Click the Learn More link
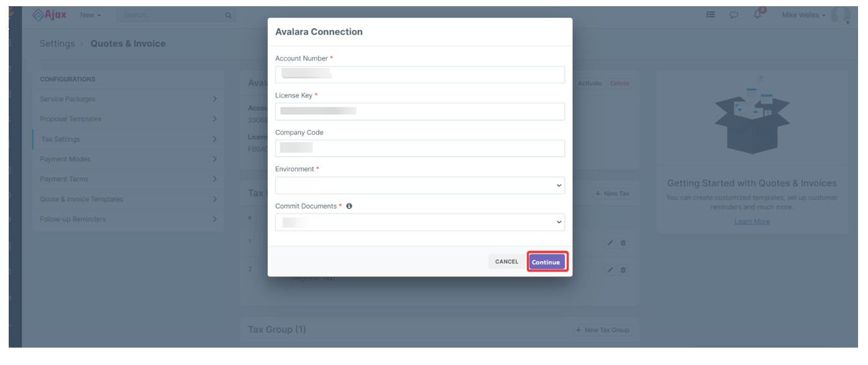 pyautogui.click(x=752, y=222)
